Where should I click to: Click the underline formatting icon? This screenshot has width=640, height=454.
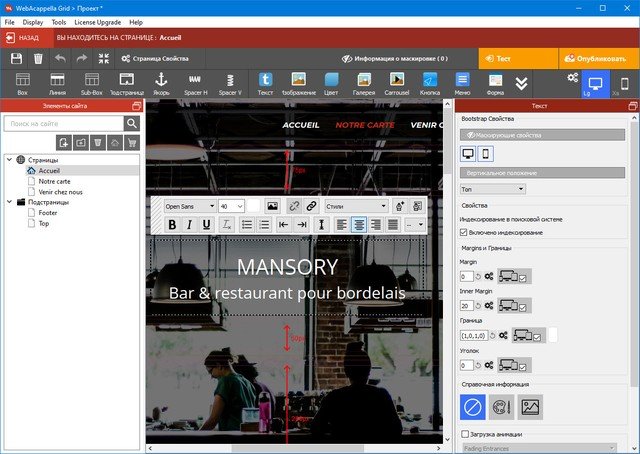click(x=207, y=225)
